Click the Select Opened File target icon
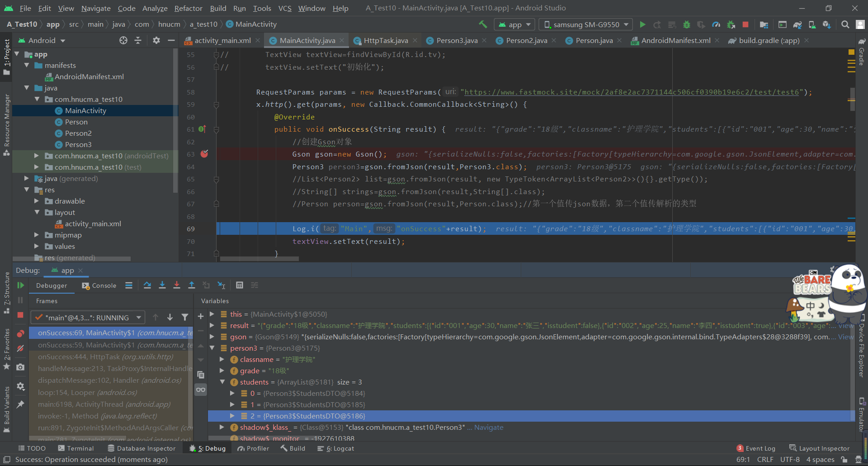This screenshot has height=466, width=868. (x=123, y=40)
